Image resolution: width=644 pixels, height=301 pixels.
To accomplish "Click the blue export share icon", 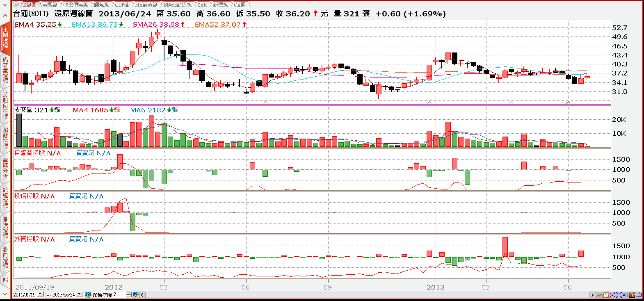I will (639, 294).
